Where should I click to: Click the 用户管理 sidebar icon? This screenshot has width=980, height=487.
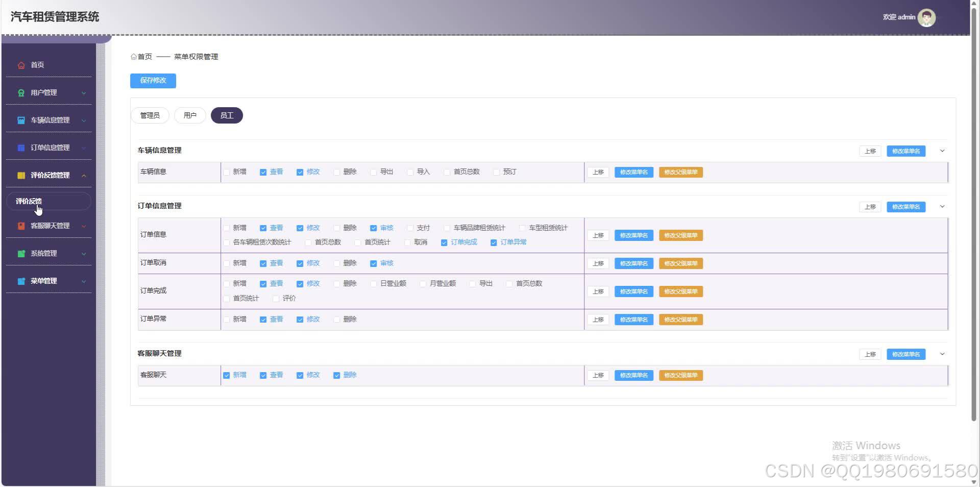(x=21, y=93)
